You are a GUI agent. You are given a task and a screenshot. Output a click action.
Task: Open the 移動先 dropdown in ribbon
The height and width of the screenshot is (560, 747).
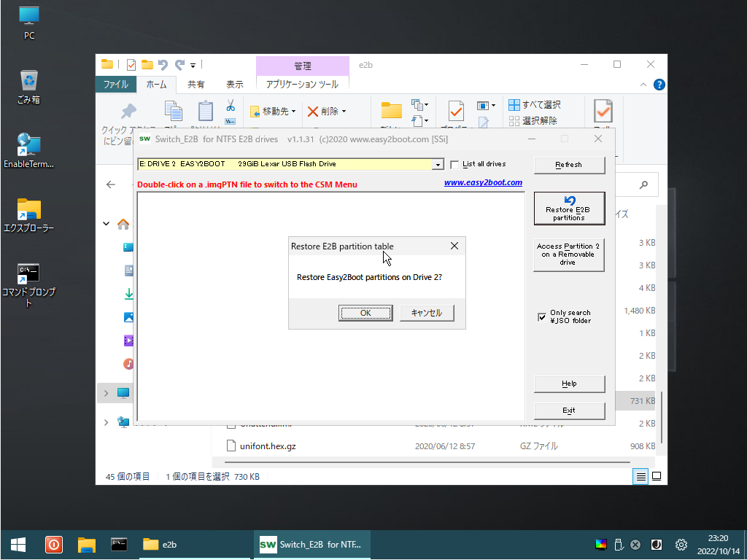[x=273, y=112]
